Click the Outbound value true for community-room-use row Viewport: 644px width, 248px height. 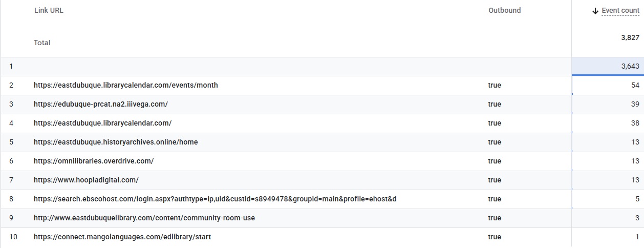point(495,218)
